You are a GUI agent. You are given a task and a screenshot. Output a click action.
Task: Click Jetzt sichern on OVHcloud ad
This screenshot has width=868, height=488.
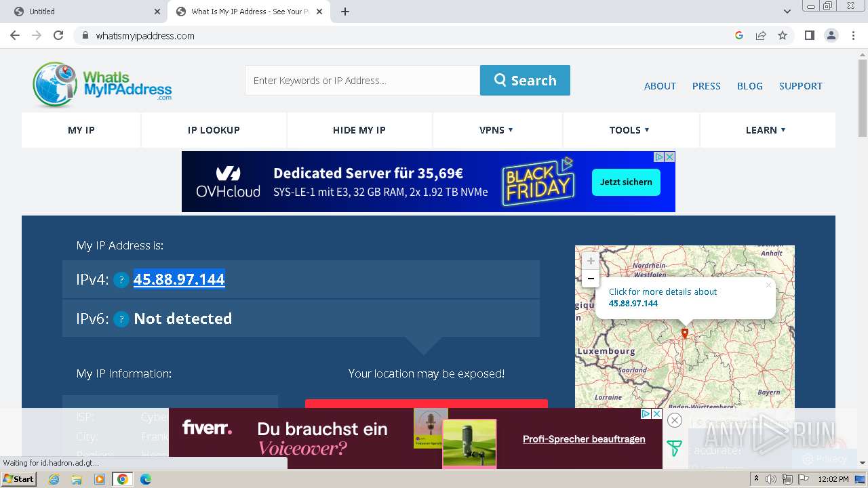(x=626, y=182)
